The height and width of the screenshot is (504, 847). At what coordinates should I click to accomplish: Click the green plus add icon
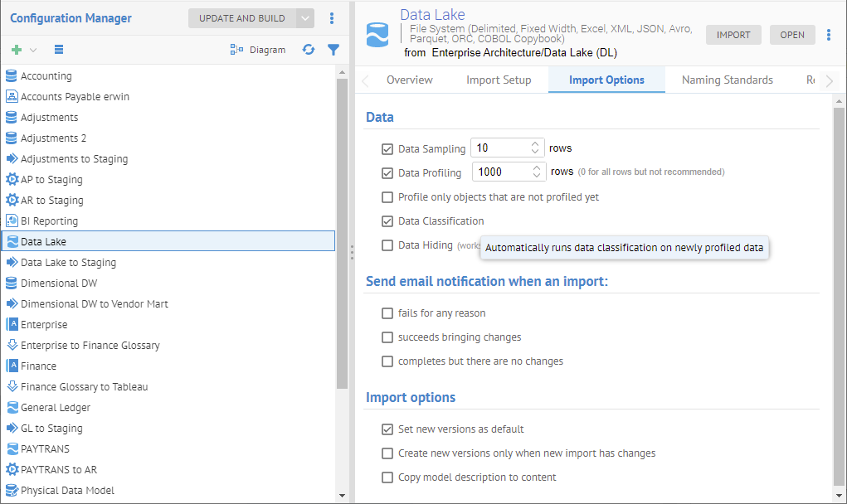tap(17, 50)
